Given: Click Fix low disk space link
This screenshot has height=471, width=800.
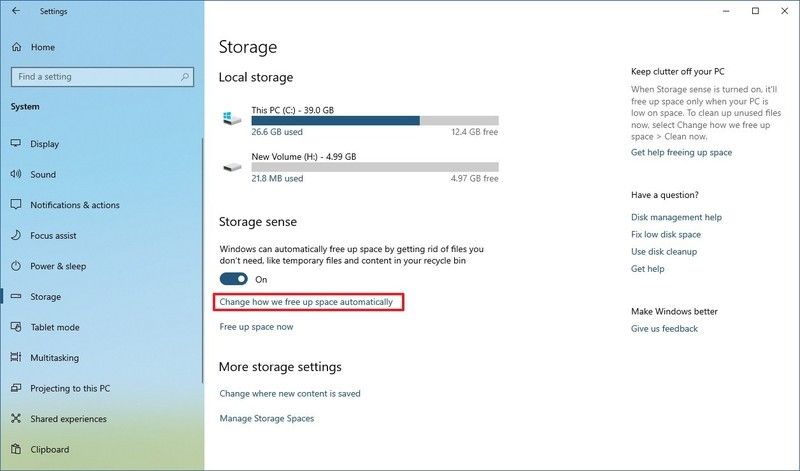Looking at the screenshot, I should 666,235.
